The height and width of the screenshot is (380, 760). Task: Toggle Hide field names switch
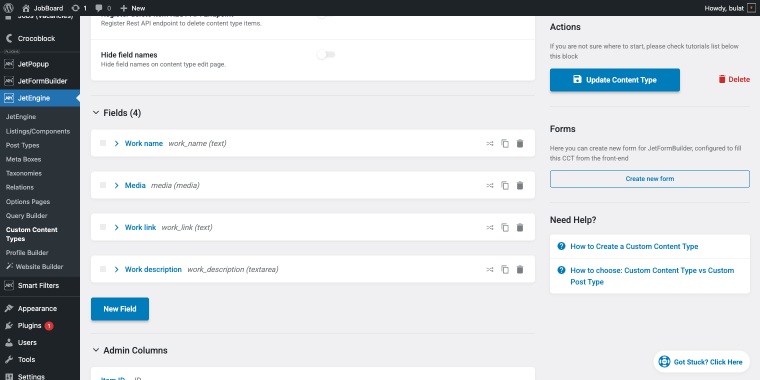[x=326, y=55]
